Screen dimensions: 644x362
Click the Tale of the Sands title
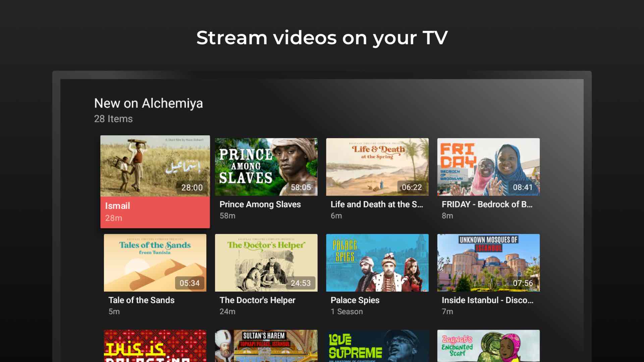pos(141,300)
